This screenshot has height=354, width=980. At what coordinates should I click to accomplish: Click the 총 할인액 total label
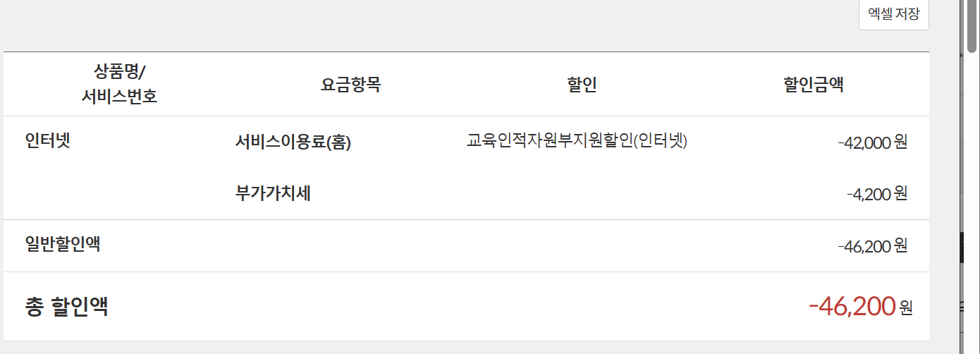[67, 307]
